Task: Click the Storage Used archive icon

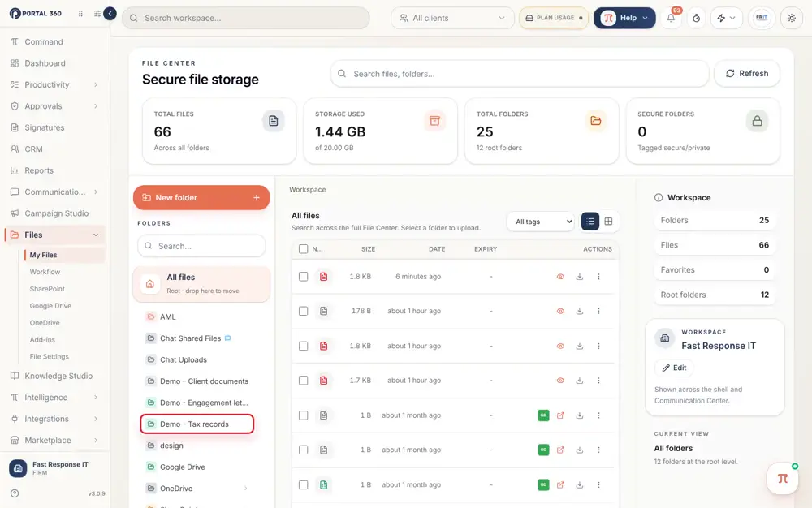Action: click(x=434, y=121)
